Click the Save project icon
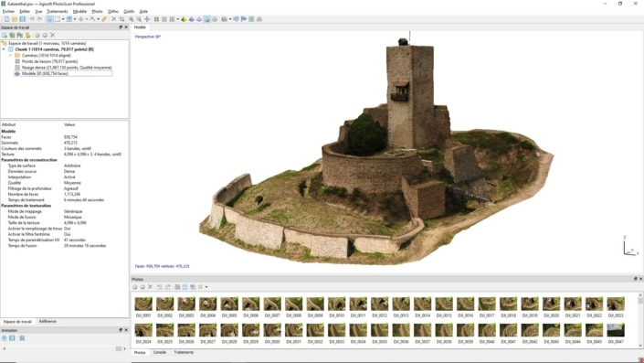This screenshot has width=644, height=363. tap(22, 19)
